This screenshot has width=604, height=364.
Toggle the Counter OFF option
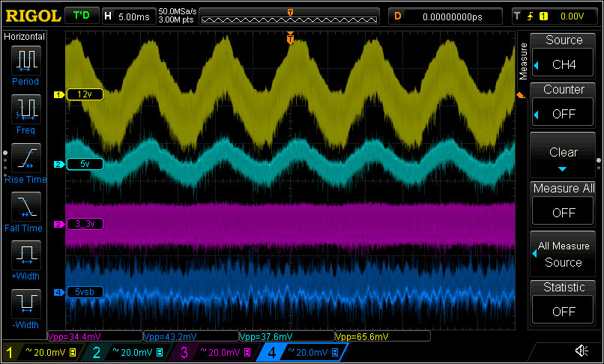[x=563, y=104]
